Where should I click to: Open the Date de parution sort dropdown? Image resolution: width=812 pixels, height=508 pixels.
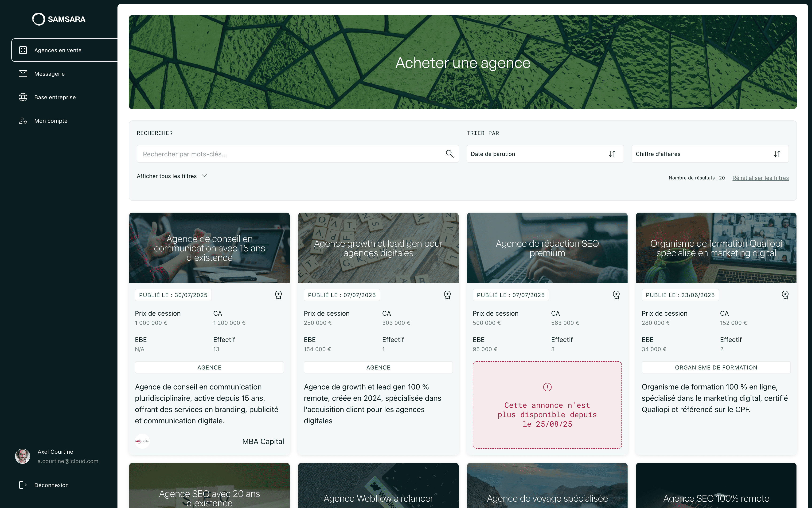click(x=545, y=154)
